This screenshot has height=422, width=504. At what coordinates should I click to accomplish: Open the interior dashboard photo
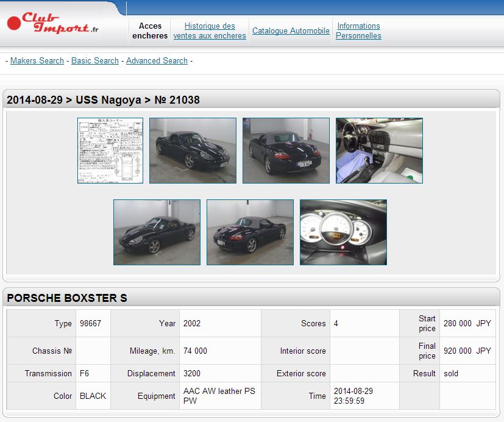[x=379, y=151]
